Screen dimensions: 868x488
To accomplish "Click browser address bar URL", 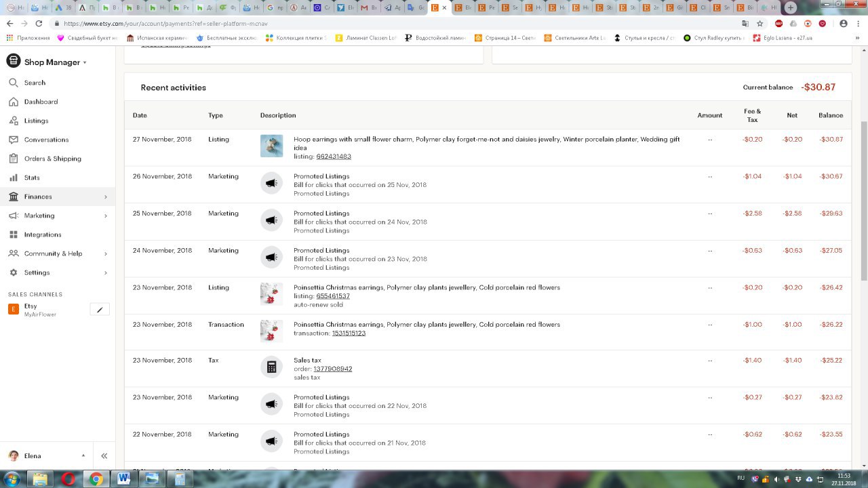I will pos(165,23).
